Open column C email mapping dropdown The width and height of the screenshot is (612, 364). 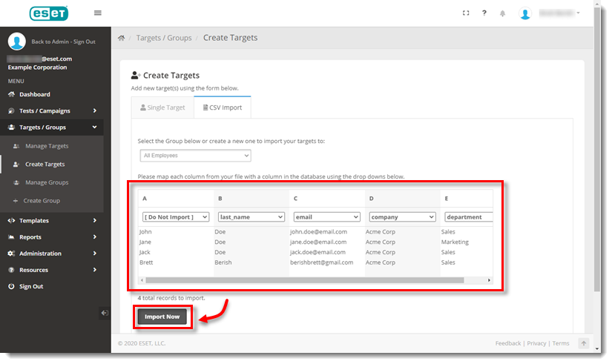326,217
